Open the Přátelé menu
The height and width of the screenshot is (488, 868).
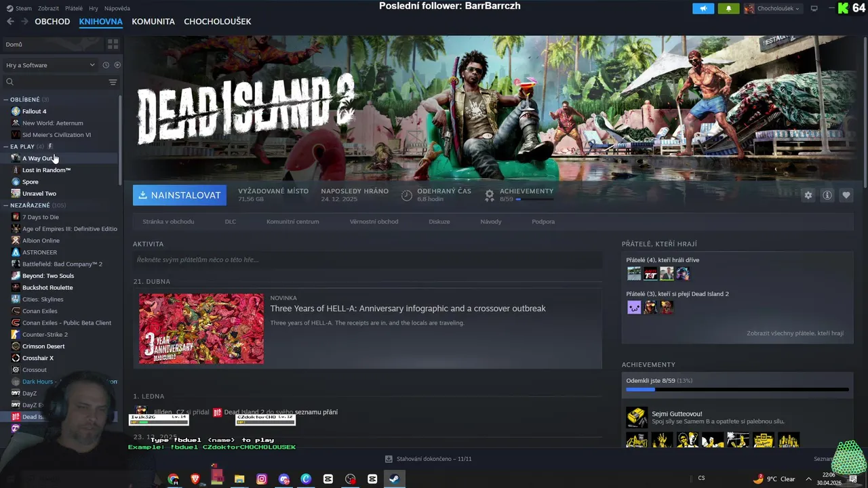[x=74, y=8]
